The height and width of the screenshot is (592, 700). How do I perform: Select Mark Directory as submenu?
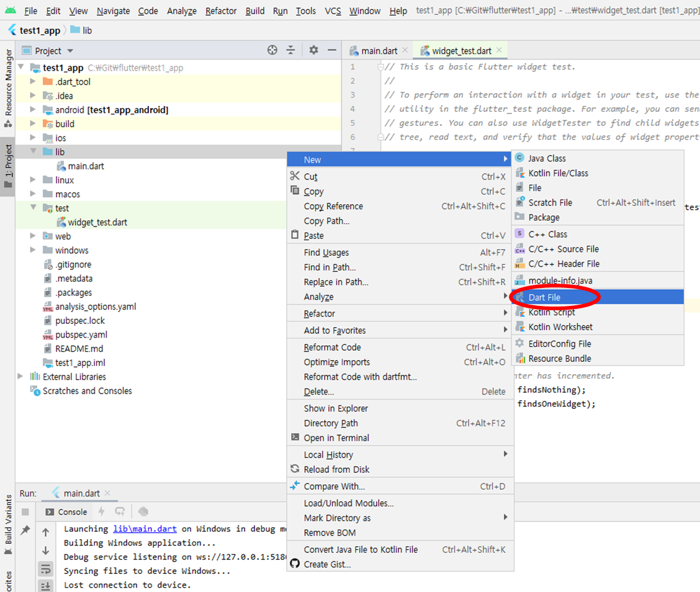click(x=400, y=518)
